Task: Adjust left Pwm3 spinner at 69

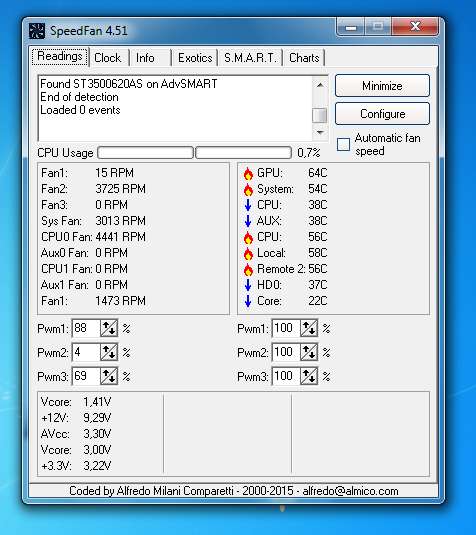Action: [x=109, y=376]
